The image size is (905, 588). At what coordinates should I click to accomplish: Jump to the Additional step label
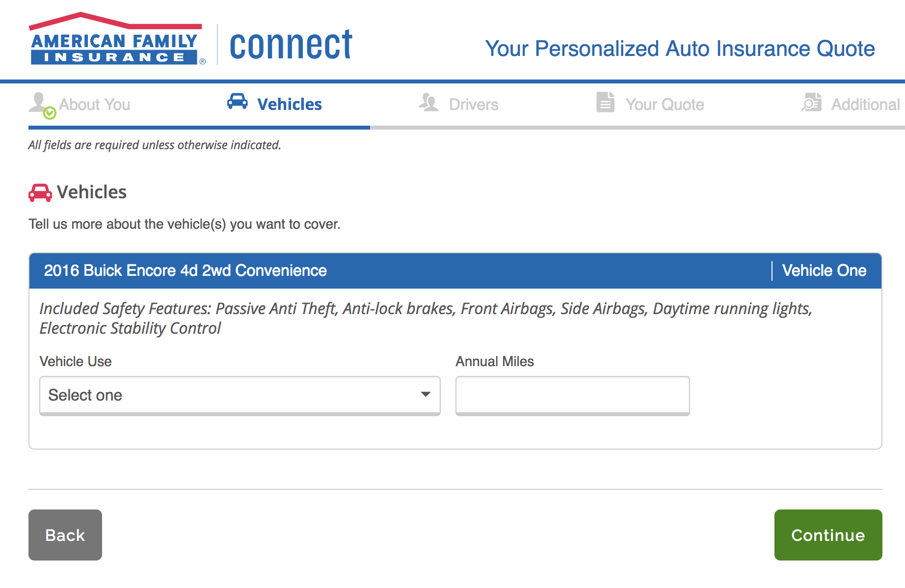coord(865,105)
